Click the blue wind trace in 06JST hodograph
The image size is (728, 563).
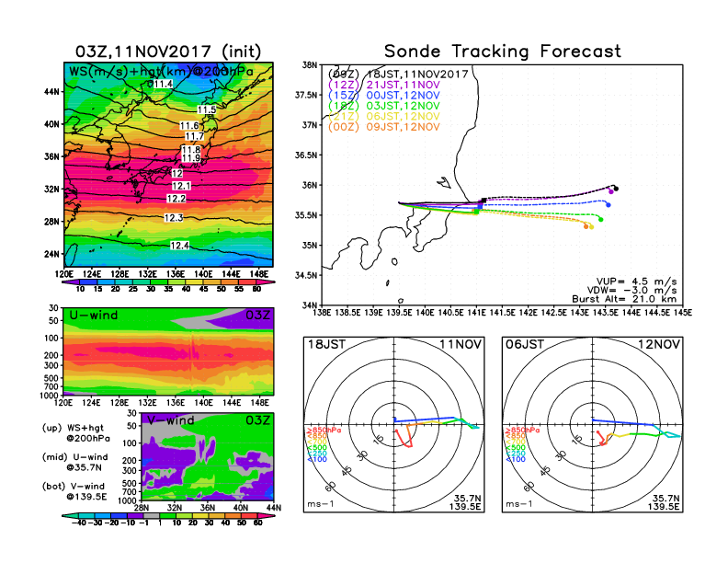pos(622,421)
